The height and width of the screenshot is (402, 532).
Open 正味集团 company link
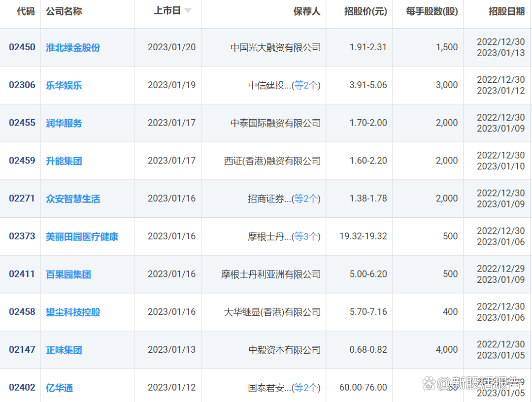click(x=64, y=350)
